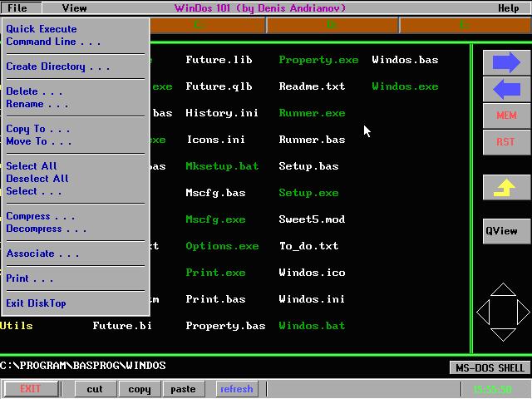532x399 pixels.
Task: Choose Print . . . in File menu
Action: pyautogui.click(x=30, y=278)
